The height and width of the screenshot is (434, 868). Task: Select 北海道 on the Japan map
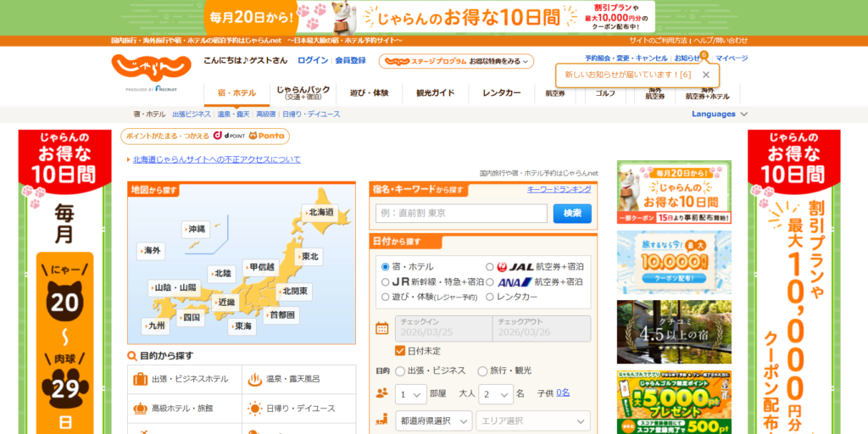click(x=320, y=213)
